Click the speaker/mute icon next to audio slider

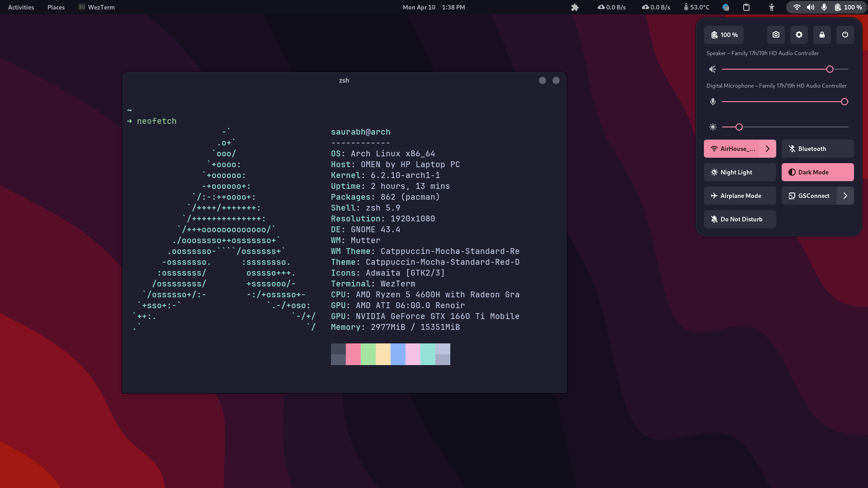(x=712, y=69)
